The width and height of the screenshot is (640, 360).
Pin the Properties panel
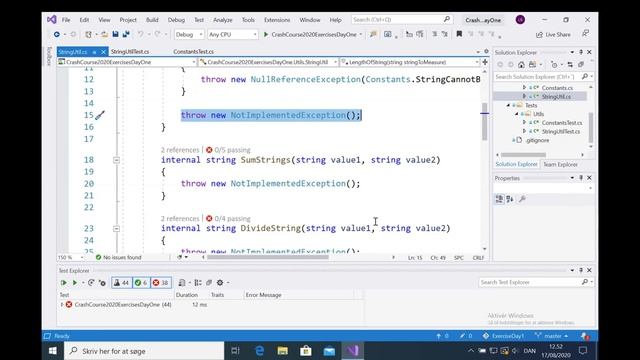point(581,178)
